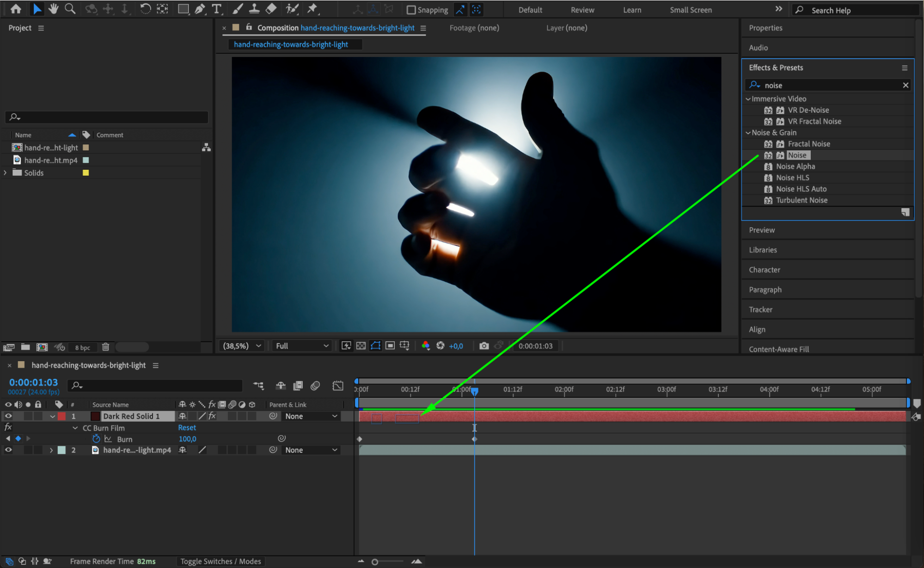Toggle mask and shape path visibility
This screenshot has width=924, height=568.
point(375,346)
